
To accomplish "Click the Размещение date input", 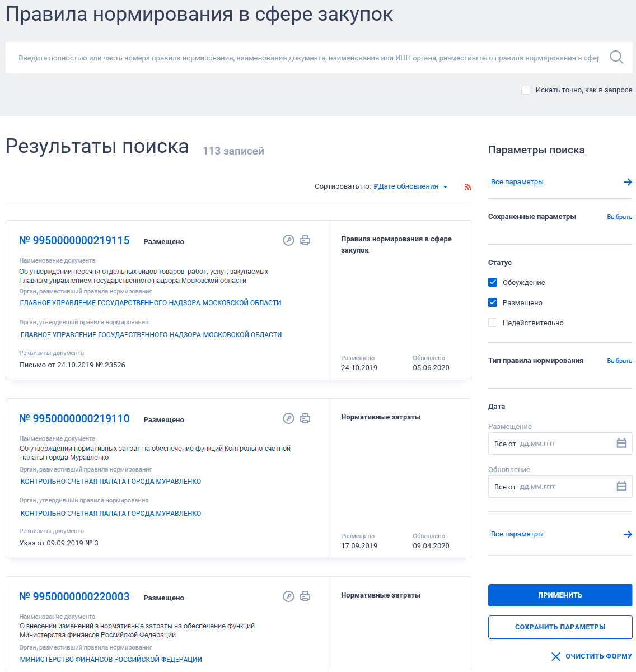I will coord(560,444).
